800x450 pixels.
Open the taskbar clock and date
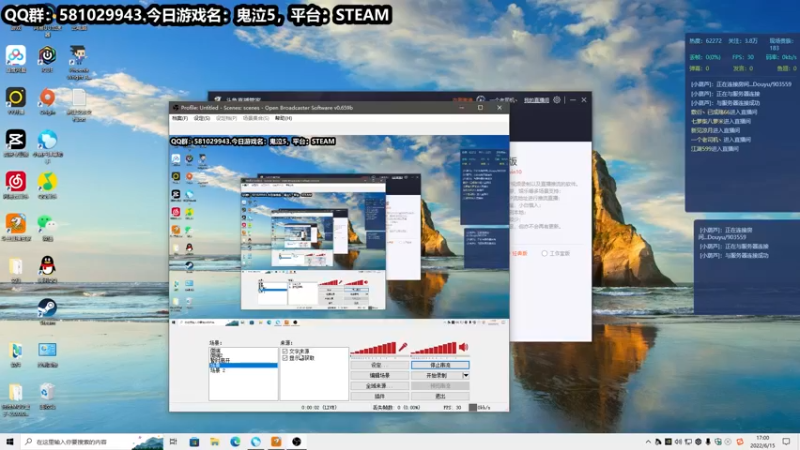click(763, 441)
